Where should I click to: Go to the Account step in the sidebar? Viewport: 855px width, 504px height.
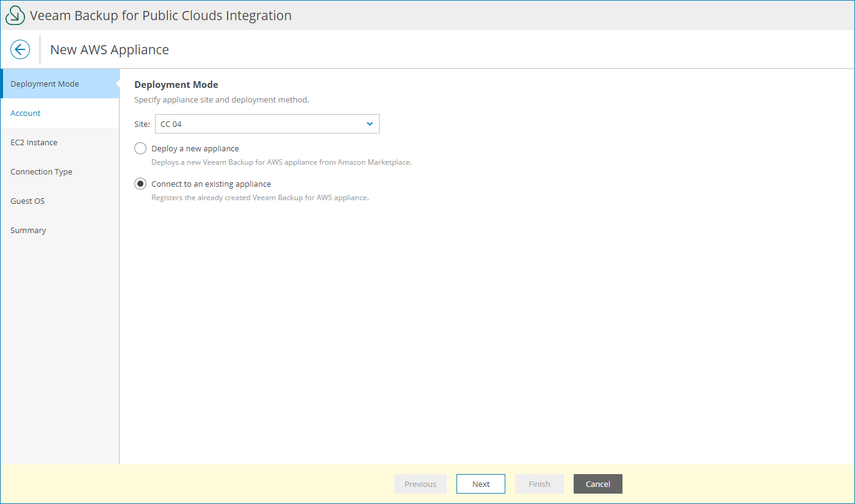[26, 112]
